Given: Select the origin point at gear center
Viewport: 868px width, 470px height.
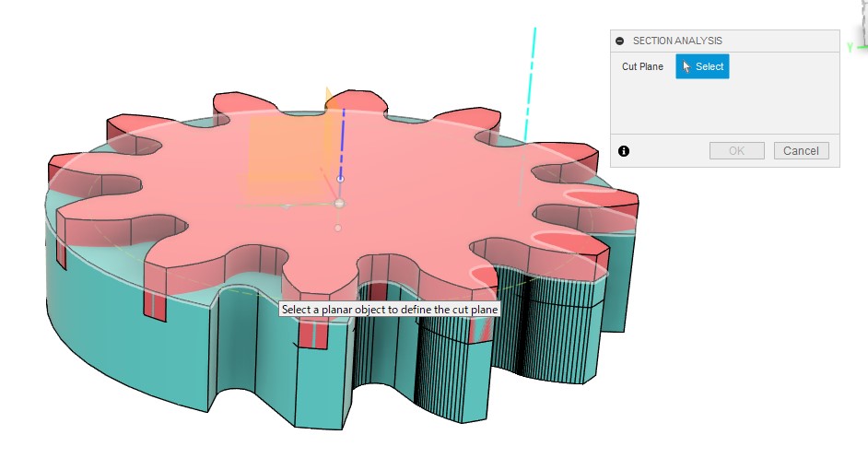Looking at the screenshot, I should [339, 204].
